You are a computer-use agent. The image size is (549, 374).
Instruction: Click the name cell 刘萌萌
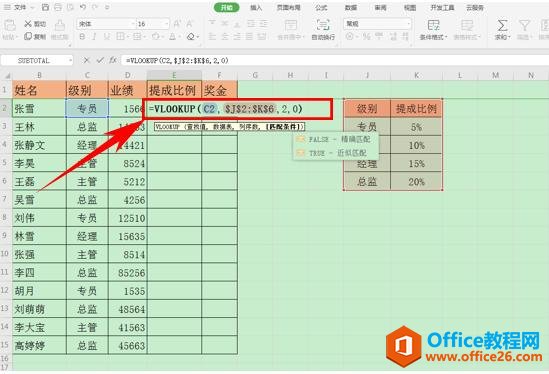39,309
